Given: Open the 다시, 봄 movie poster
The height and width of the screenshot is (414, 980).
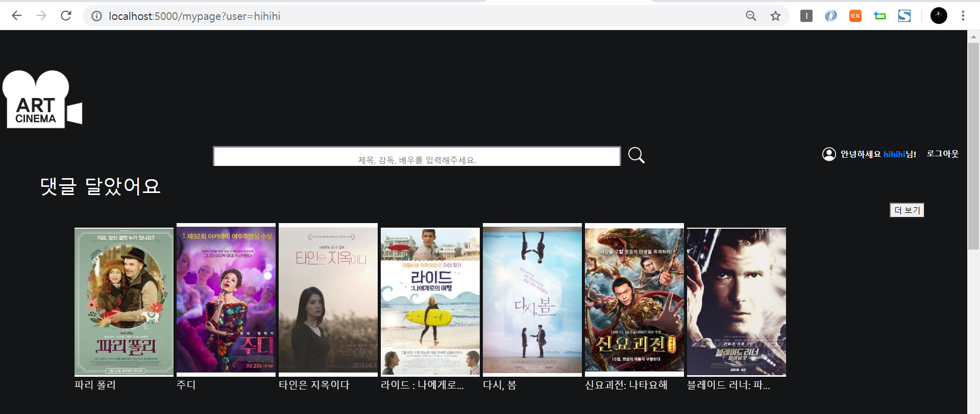Looking at the screenshot, I should click(532, 300).
